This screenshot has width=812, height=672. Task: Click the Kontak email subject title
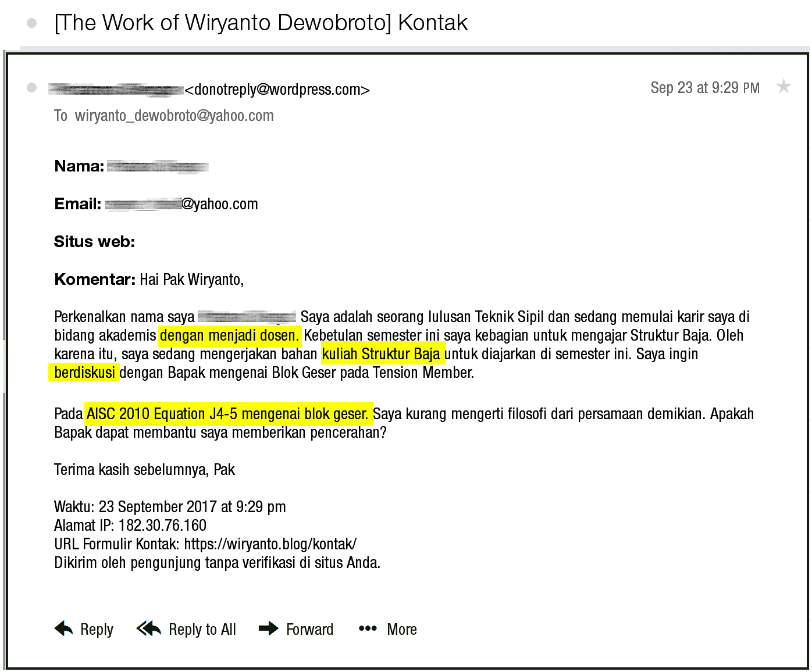[x=261, y=23]
